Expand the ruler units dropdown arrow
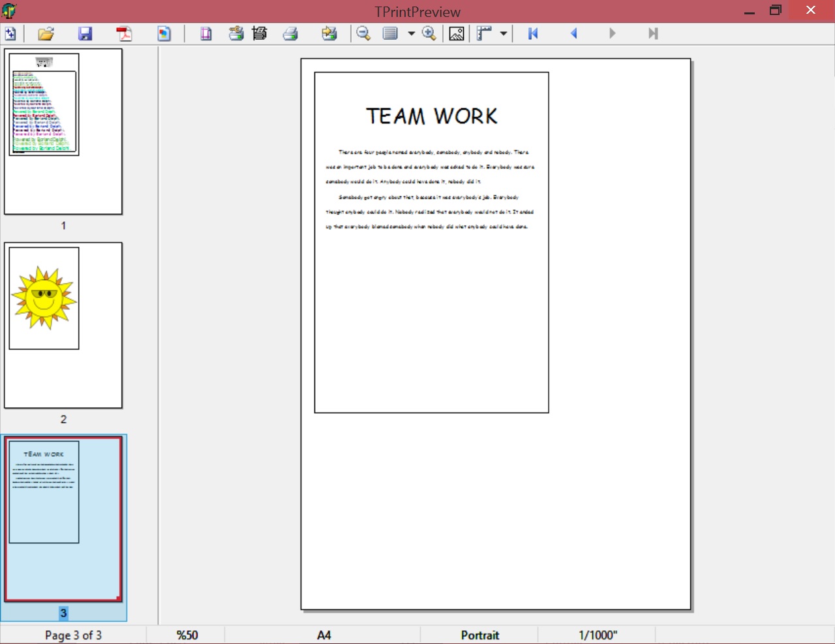835x644 pixels. (x=504, y=33)
